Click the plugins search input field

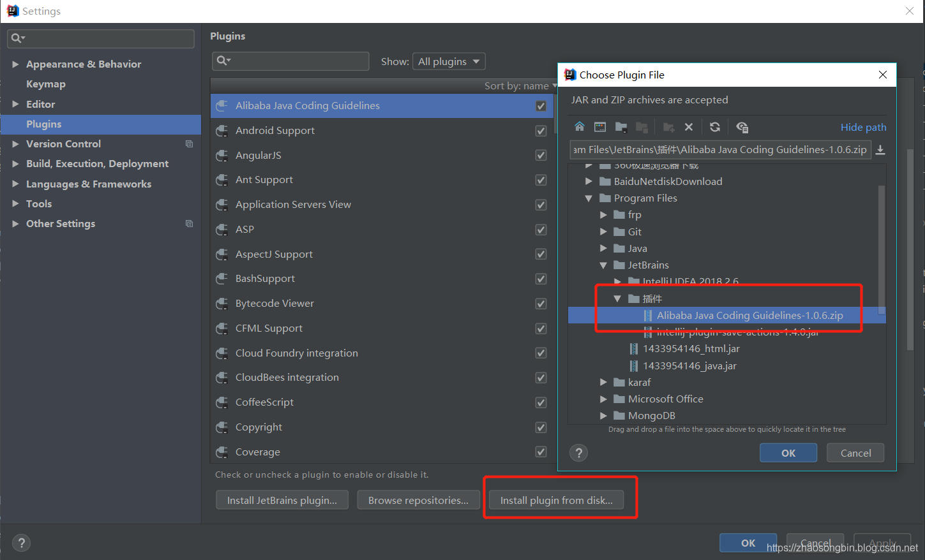290,61
